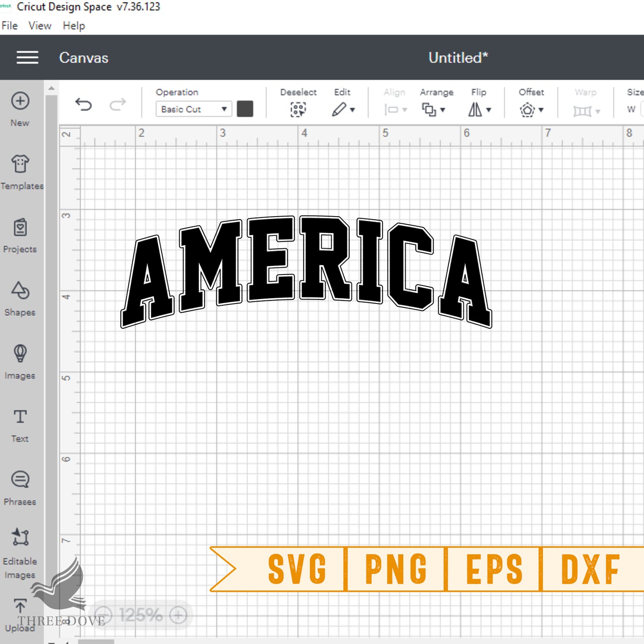Click the Size W label
The width and height of the screenshot is (644, 644).
tap(631, 109)
